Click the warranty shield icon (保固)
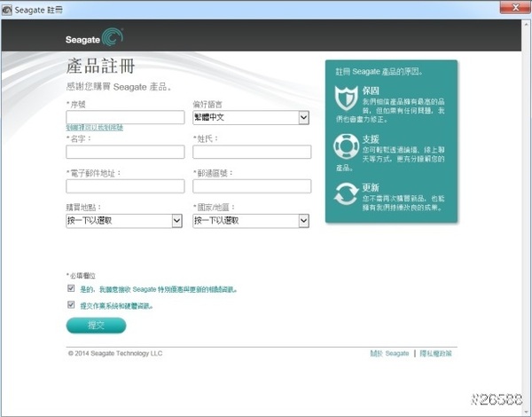The image size is (532, 417). point(345,98)
